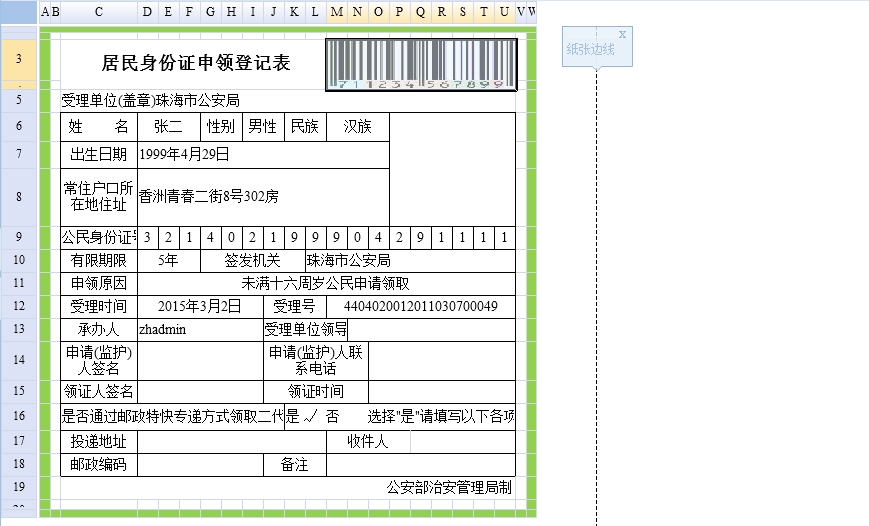Viewport: 869px width, 526px height.
Task: Select row 12 header
Action: 19,306
